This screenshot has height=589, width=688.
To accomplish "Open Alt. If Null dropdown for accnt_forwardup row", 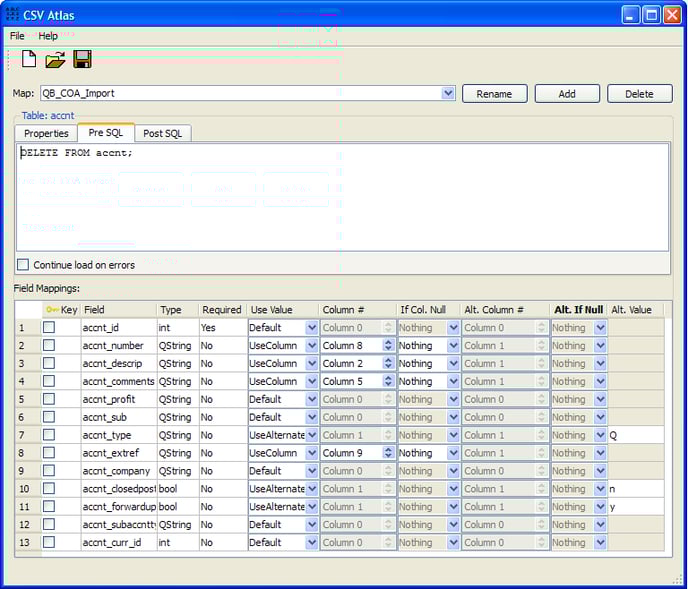I will 600,506.
